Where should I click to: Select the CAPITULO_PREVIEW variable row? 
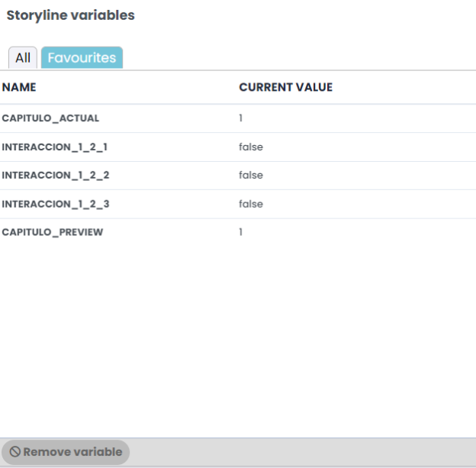[238, 232]
